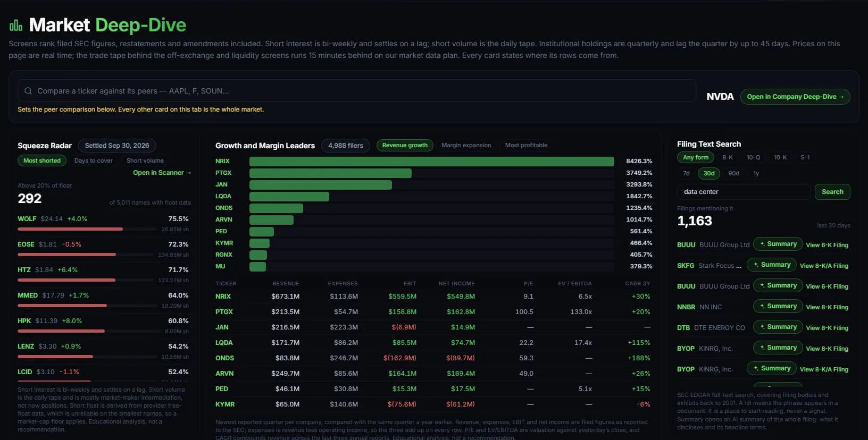
Task: Click the EV / EBITDA column header
Action: [575, 284]
